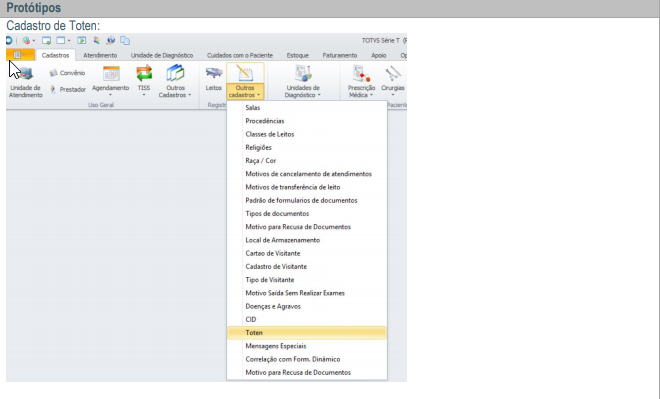Click the Prestador icon
Screen dimensions: 660x399
click(x=53, y=89)
